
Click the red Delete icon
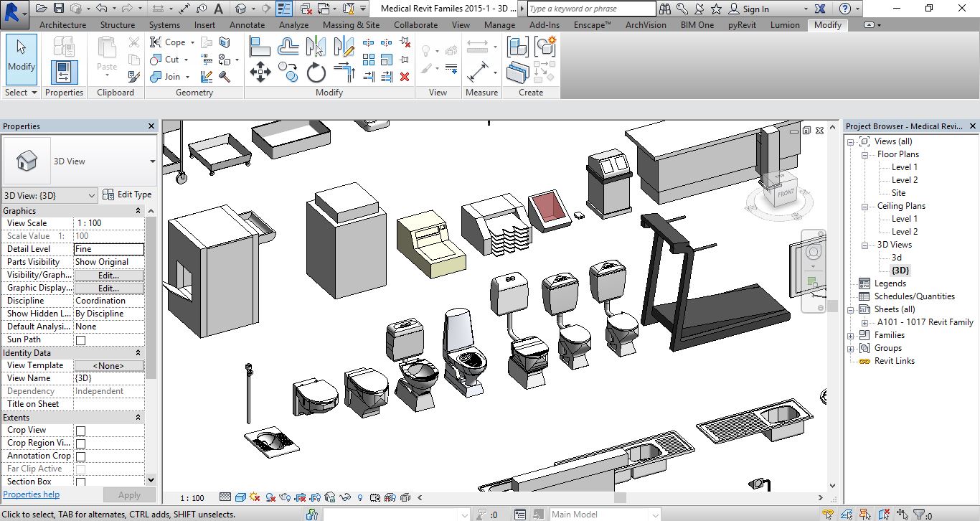405,77
